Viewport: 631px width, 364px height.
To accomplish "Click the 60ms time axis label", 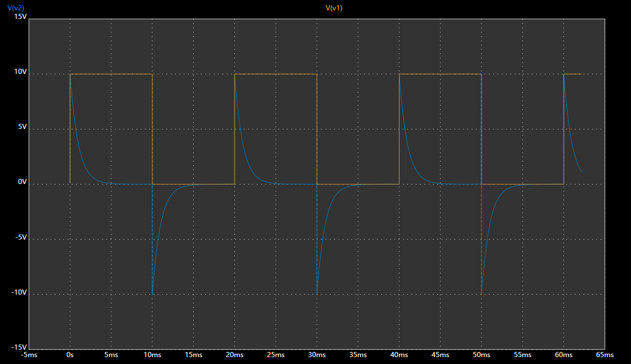I will 563,355.
